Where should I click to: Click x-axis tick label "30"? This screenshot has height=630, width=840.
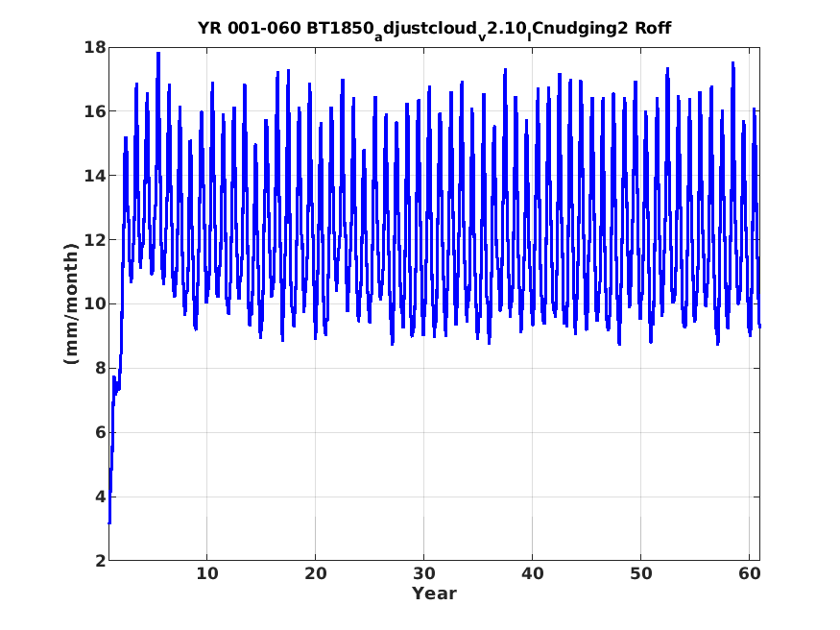coord(423,573)
